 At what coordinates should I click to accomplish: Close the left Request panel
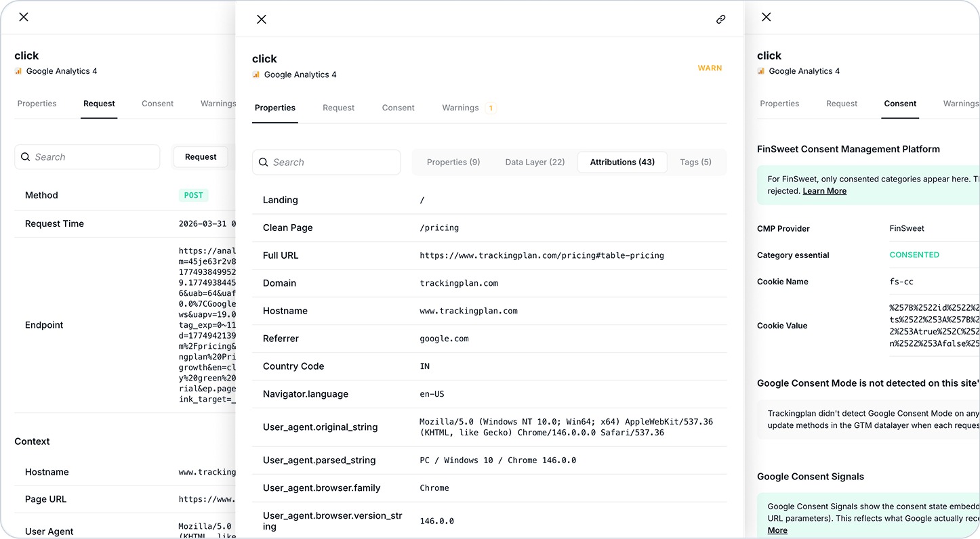(x=24, y=17)
